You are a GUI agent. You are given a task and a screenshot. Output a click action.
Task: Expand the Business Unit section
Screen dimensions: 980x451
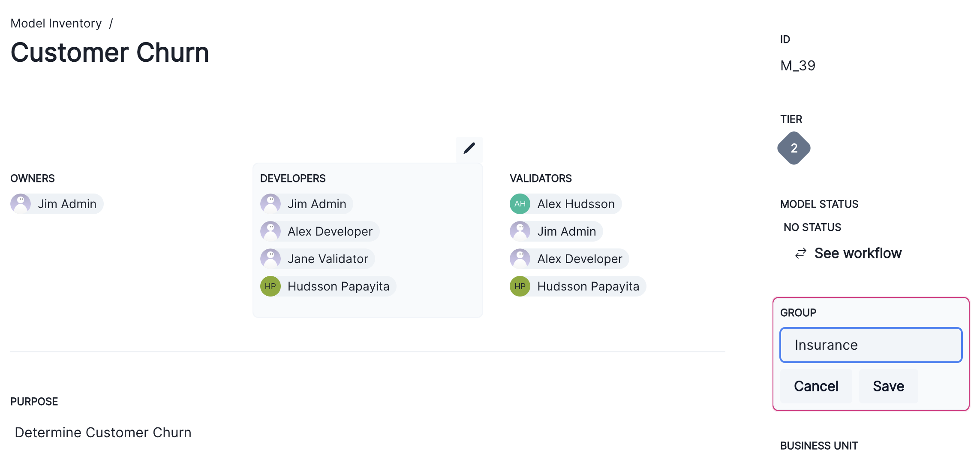pyautogui.click(x=819, y=445)
